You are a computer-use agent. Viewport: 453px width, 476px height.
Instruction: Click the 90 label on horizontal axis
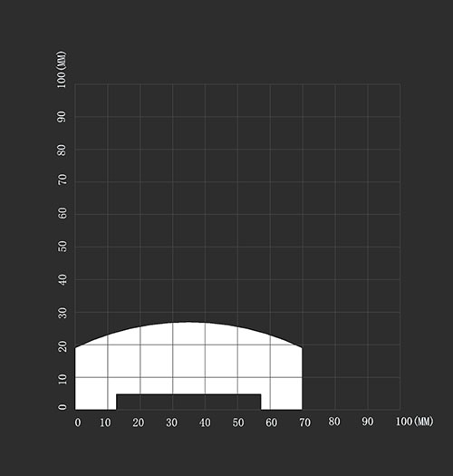pos(368,422)
